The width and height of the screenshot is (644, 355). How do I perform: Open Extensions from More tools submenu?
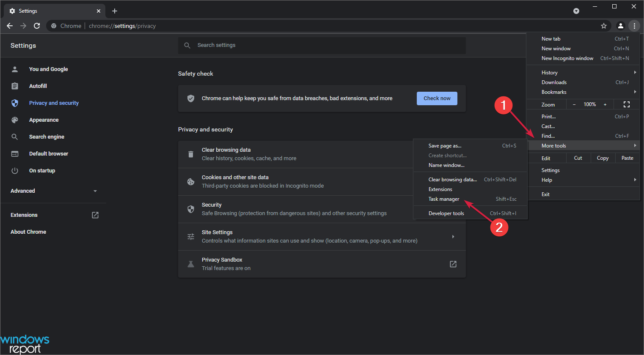471,189
